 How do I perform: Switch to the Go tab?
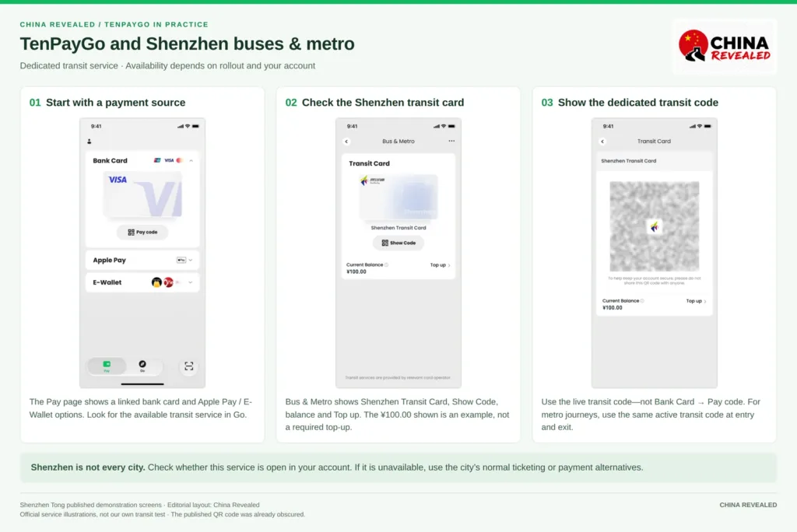(x=142, y=366)
